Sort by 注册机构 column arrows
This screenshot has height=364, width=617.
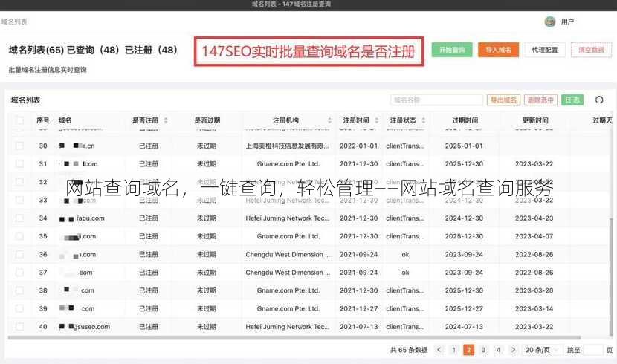point(329,120)
